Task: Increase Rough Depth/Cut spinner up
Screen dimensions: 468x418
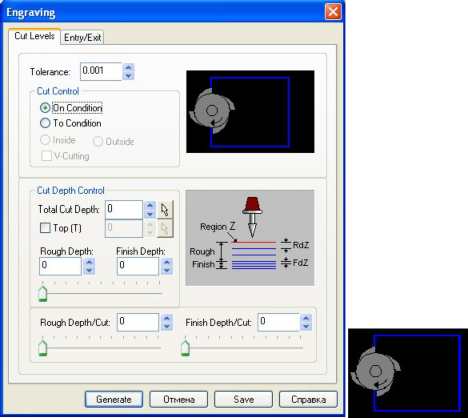Action: (167, 318)
